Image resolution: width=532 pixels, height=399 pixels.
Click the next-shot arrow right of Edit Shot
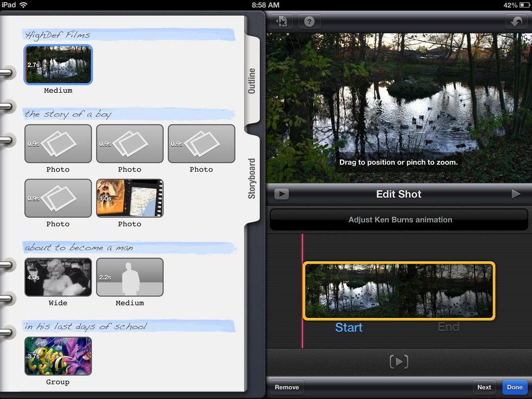[x=516, y=194]
